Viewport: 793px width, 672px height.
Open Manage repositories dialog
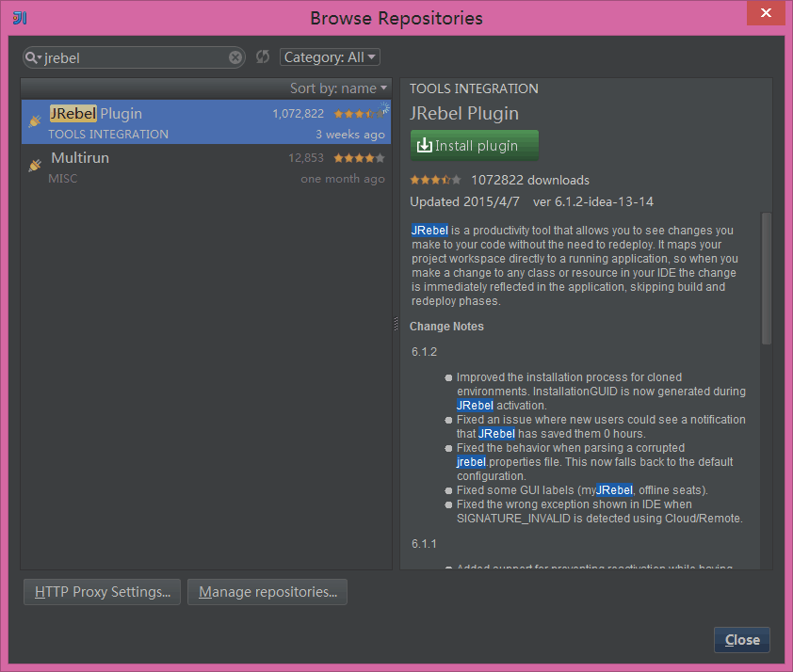(267, 592)
